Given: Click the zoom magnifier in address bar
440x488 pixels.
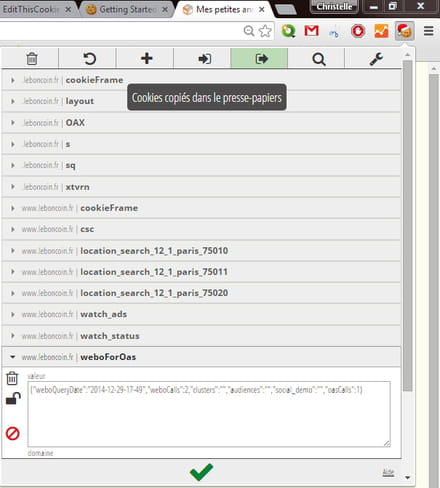Looking at the screenshot, I should tap(249, 31).
